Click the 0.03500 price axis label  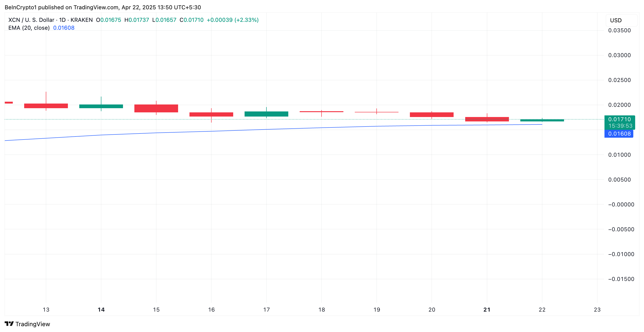tap(619, 30)
